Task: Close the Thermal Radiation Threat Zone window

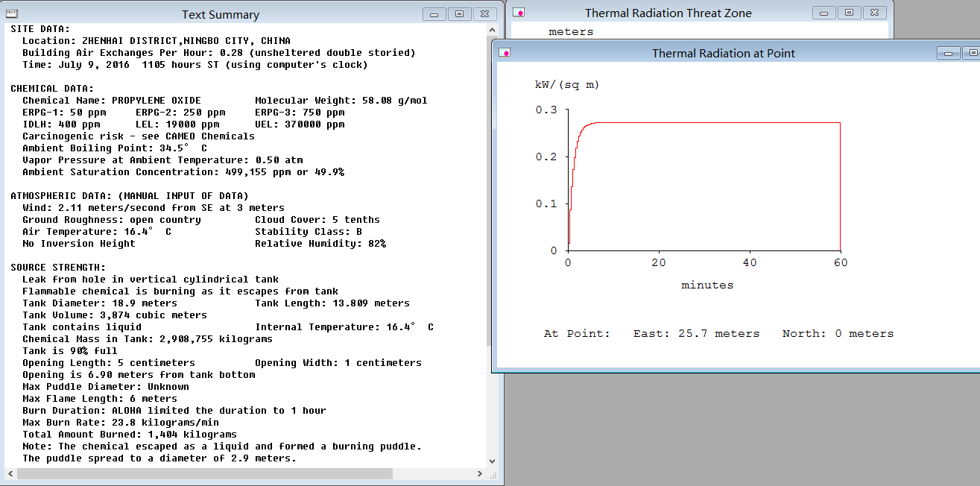Action: (x=875, y=13)
